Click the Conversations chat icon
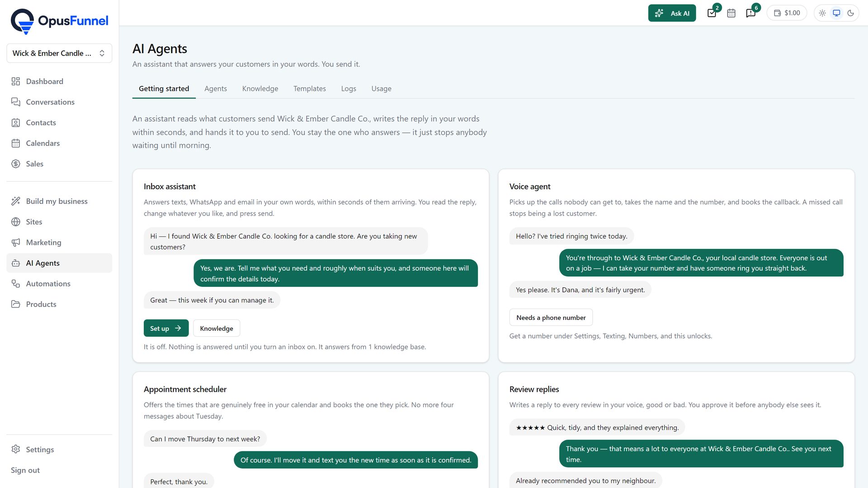The width and height of the screenshot is (868, 488). [x=16, y=102]
